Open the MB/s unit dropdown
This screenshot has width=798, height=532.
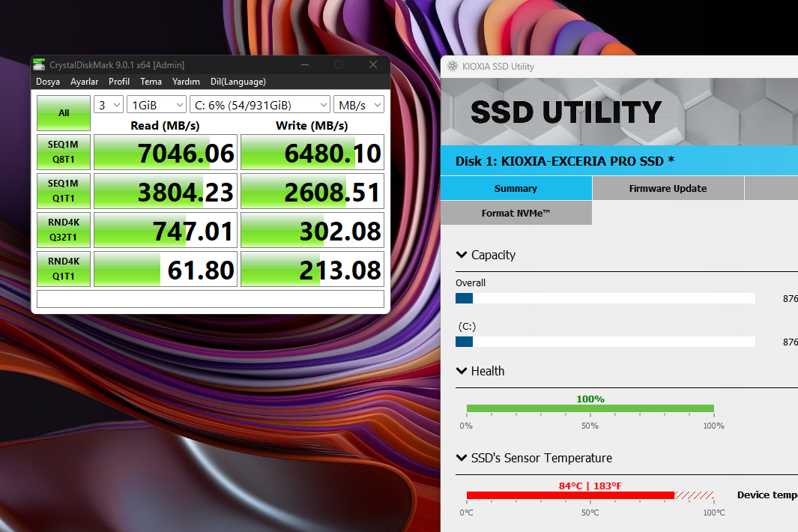click(x=359, y=105)
